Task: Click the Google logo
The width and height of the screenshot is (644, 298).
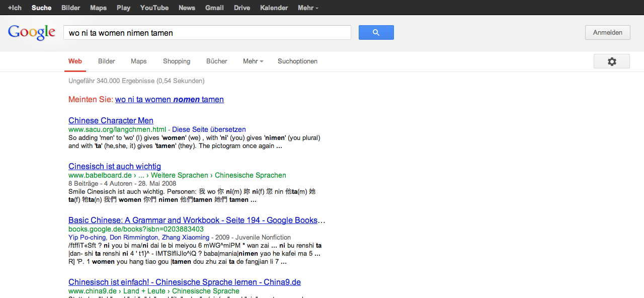Action: pyautogui.click(x=32, y=33)
